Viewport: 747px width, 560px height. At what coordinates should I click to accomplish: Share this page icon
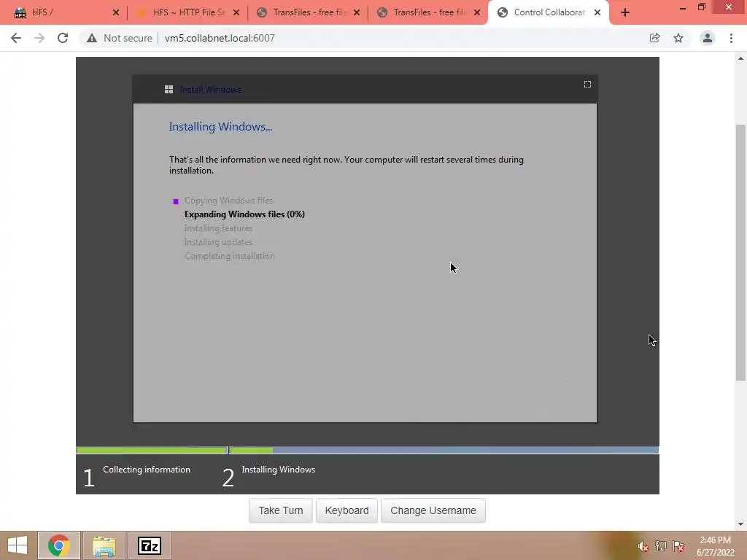point(655,38)
